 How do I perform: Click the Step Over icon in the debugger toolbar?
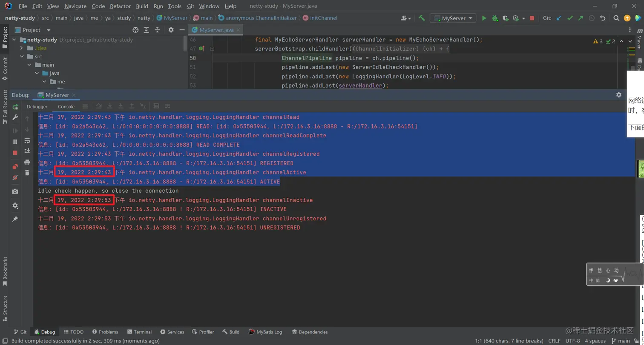click(x=99, y=106)
